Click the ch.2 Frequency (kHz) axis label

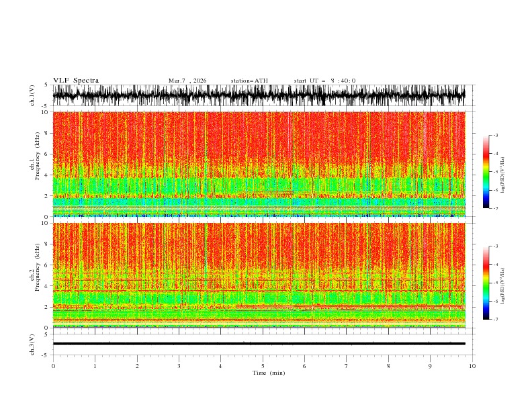coord(36,275)
